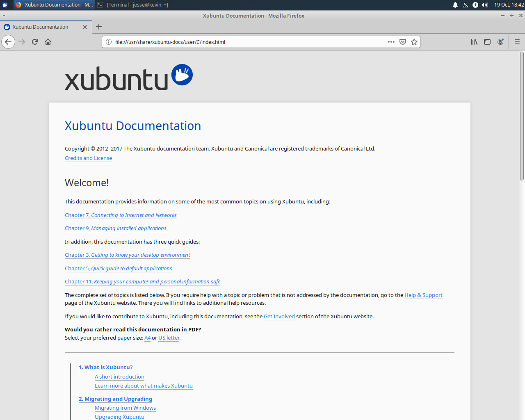Bookmark this page with the star
The image size is (525, 420).
414,42
